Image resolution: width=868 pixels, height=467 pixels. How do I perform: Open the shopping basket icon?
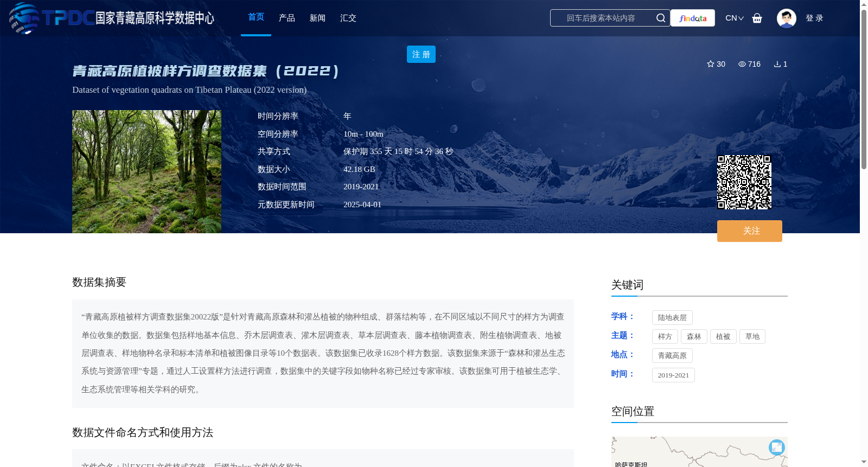coord(757,18)
